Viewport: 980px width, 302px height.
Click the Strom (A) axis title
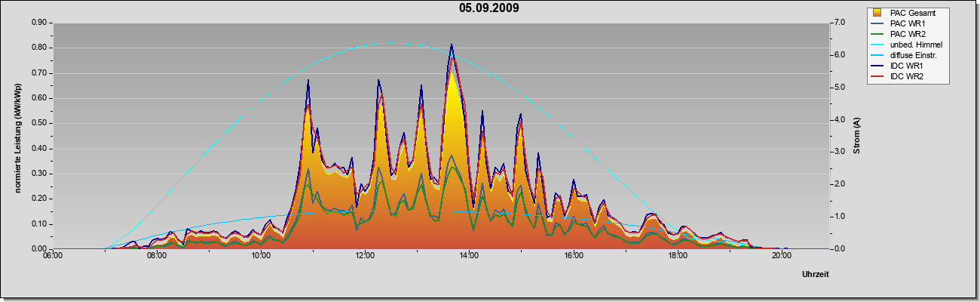857,135
